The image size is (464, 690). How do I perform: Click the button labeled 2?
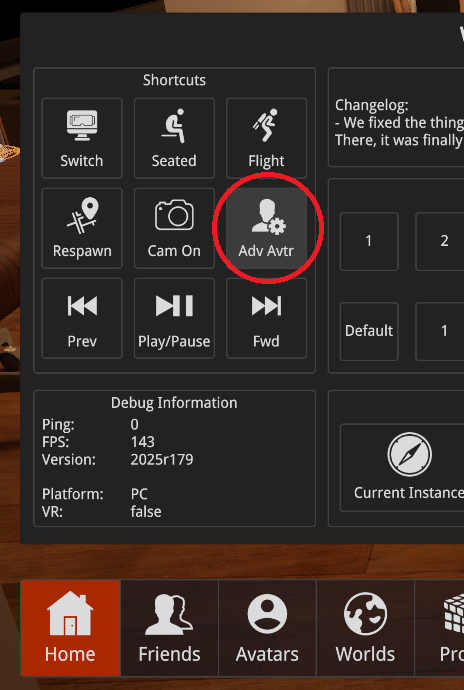click(440, 241)
